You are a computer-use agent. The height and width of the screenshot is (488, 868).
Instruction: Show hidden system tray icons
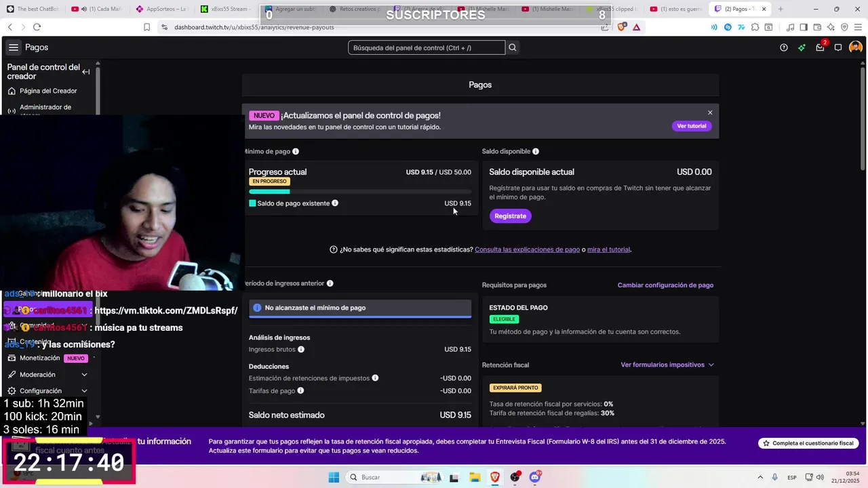pos(759,477)
